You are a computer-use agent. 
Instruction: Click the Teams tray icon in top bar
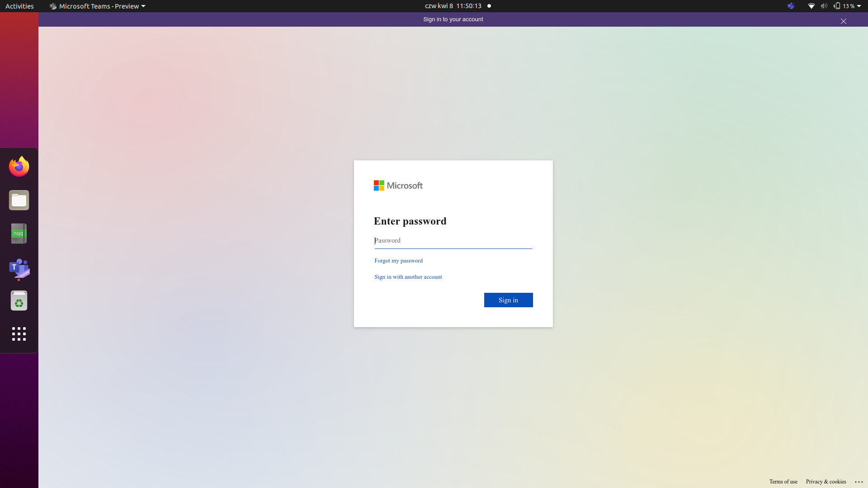point(791,6)
